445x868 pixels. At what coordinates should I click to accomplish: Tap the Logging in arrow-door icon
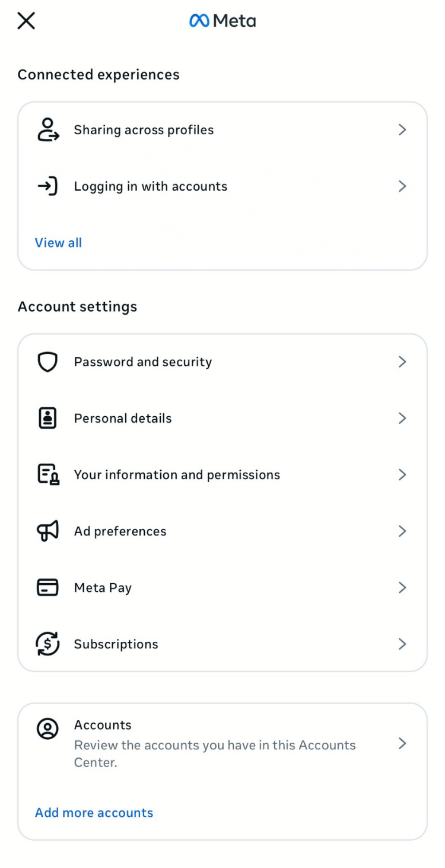pos(47,186)
